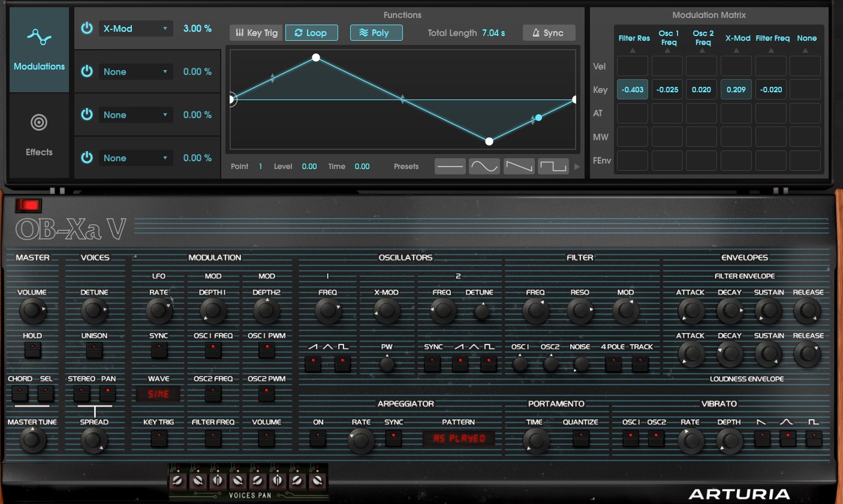Open the Modulations tab
The width and height of the screenshot is (843, 504).
[39, 50]
